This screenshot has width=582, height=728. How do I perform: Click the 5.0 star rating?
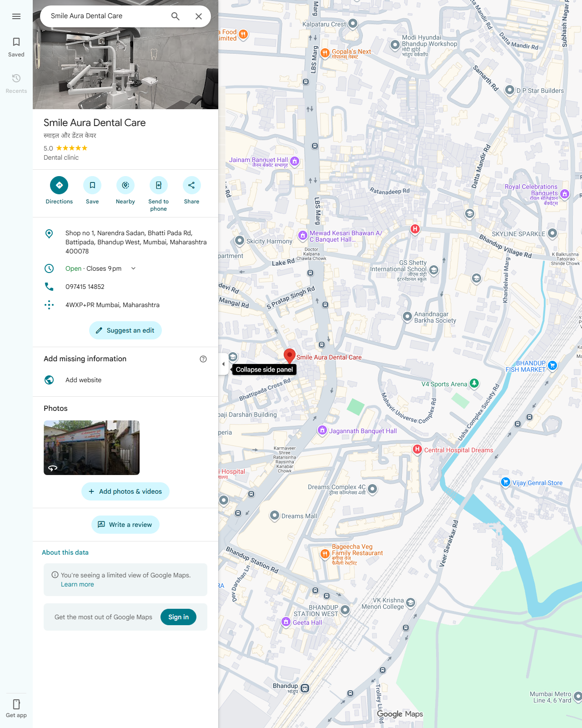pos(65,148)
